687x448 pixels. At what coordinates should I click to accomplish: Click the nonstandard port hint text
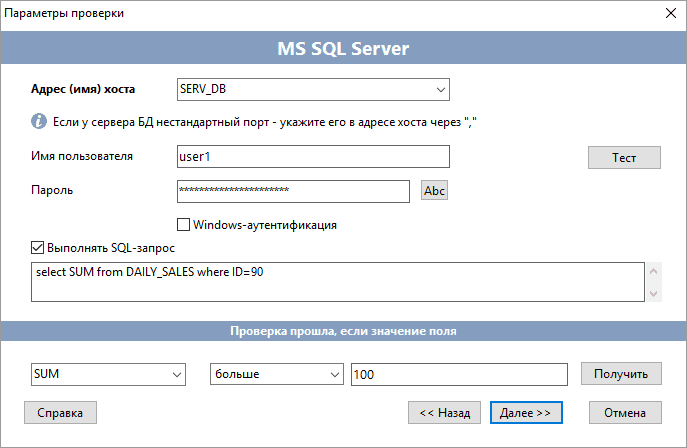(265, 122)
